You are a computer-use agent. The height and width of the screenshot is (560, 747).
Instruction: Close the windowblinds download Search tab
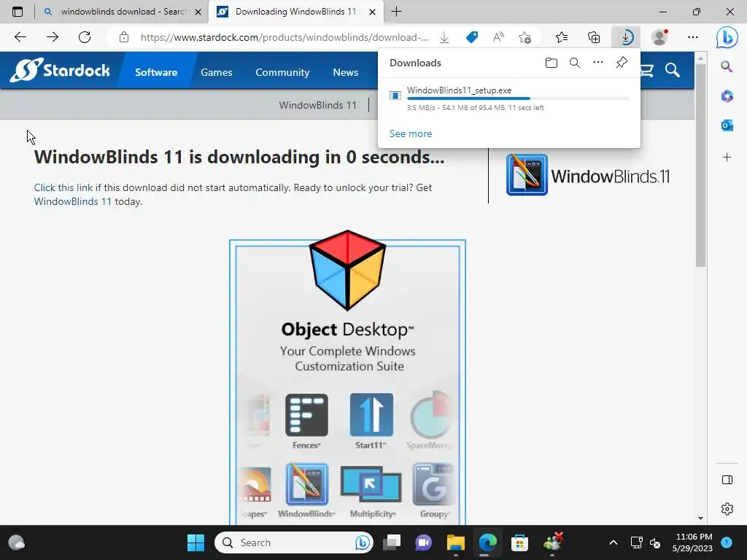pos(198,12)
